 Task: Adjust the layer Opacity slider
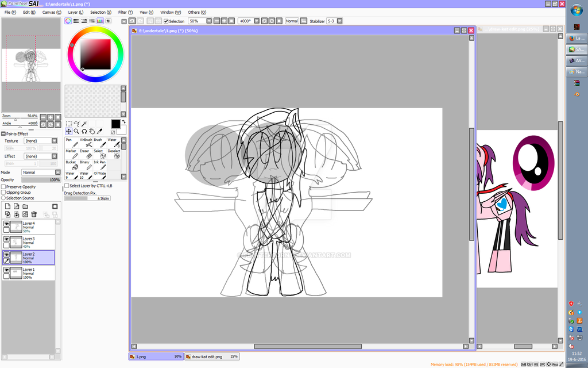(x=41, y=180)
